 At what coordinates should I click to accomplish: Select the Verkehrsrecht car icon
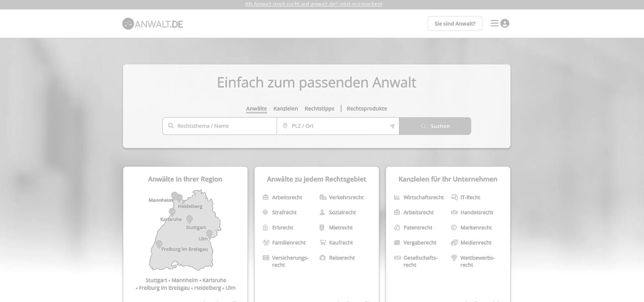[321, 197]
